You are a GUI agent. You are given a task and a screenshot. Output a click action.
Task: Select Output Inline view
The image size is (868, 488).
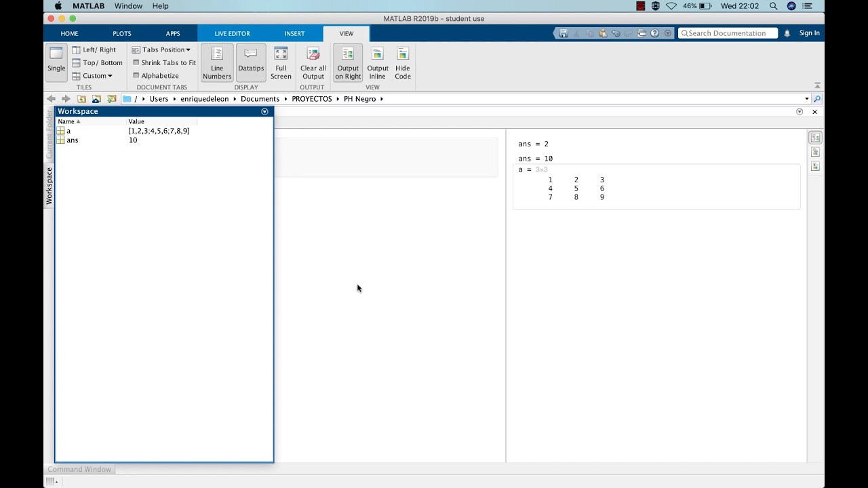[x=378, y=63]
